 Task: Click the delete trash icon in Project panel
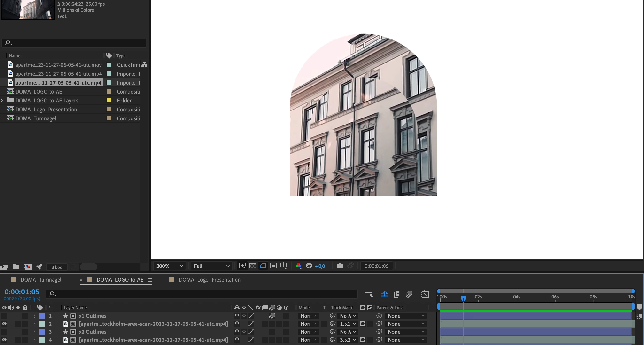(x=73, y=267)
